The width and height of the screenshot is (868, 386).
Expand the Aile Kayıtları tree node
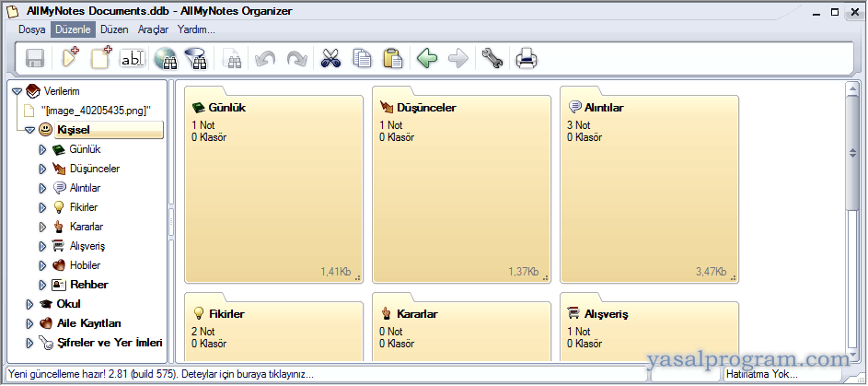pos(29,323)
